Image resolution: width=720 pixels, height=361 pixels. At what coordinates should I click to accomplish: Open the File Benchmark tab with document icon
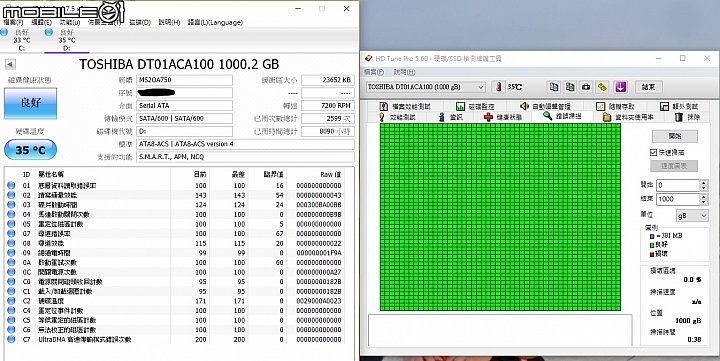[x=405, y=106]
